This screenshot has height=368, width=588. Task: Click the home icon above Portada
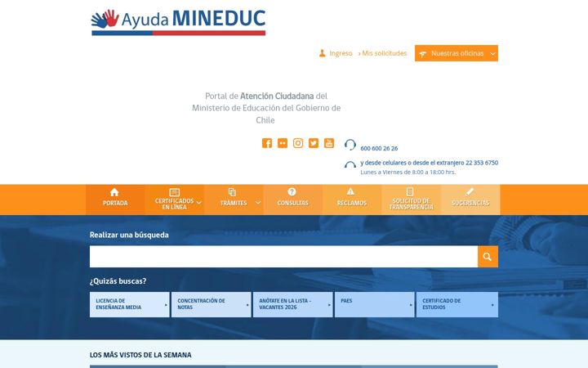click(x=114, y=192)
